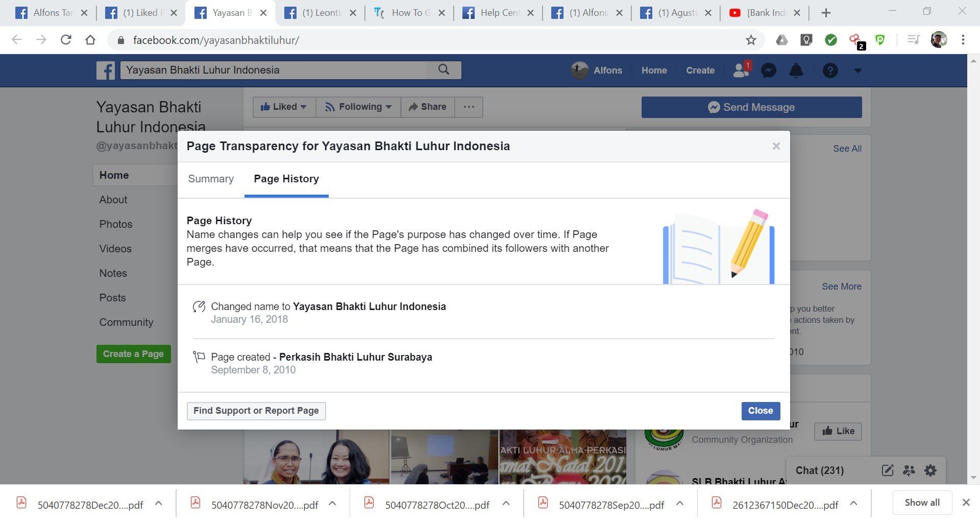The width and height of the screenshot is (980, 521).
Task: Open help question mark icon
Action: 830,70
